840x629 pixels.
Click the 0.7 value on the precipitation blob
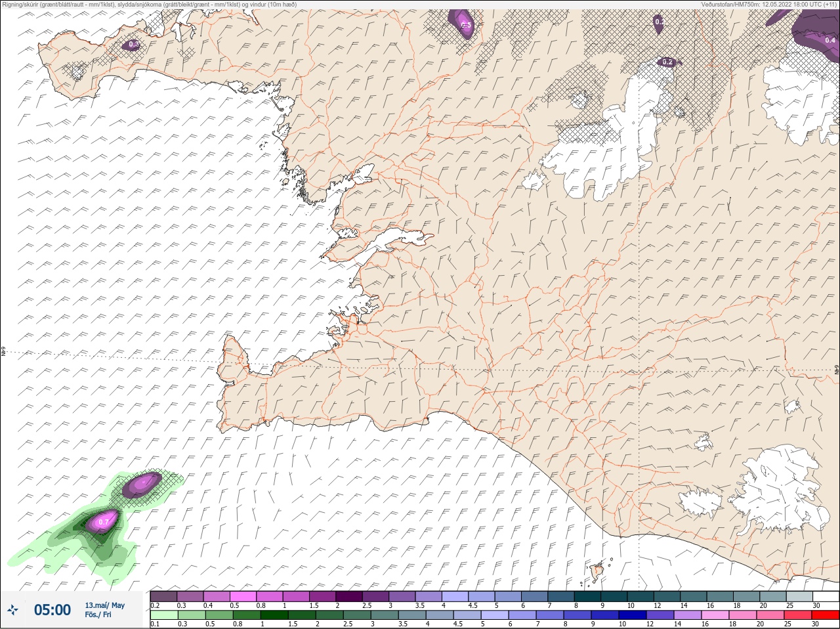point(104,523)
